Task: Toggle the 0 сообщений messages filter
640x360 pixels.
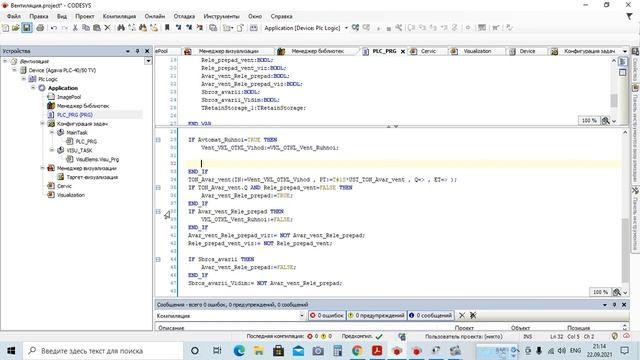Action: [431, 315]
